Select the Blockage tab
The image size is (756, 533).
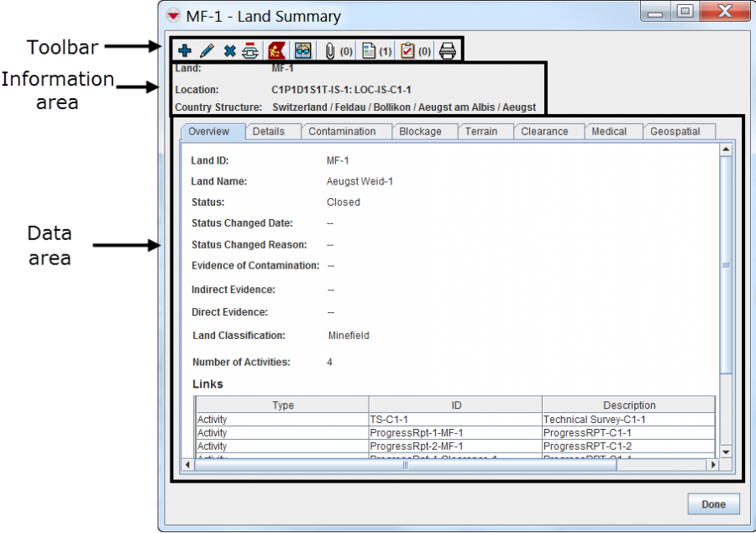click(x=420, y=132)
